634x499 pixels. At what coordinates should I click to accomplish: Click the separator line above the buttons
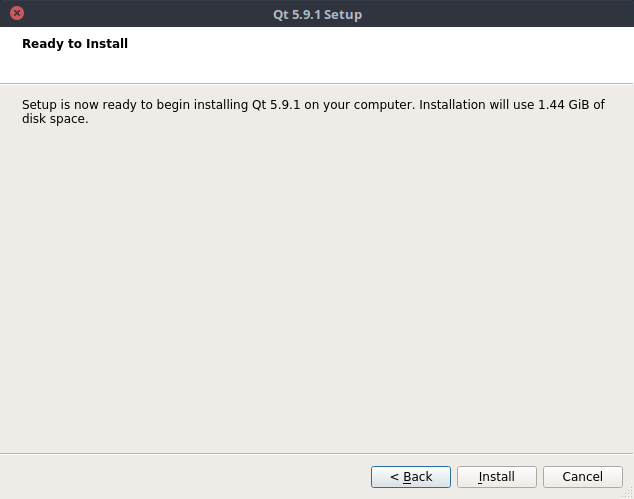coord(317,454)
